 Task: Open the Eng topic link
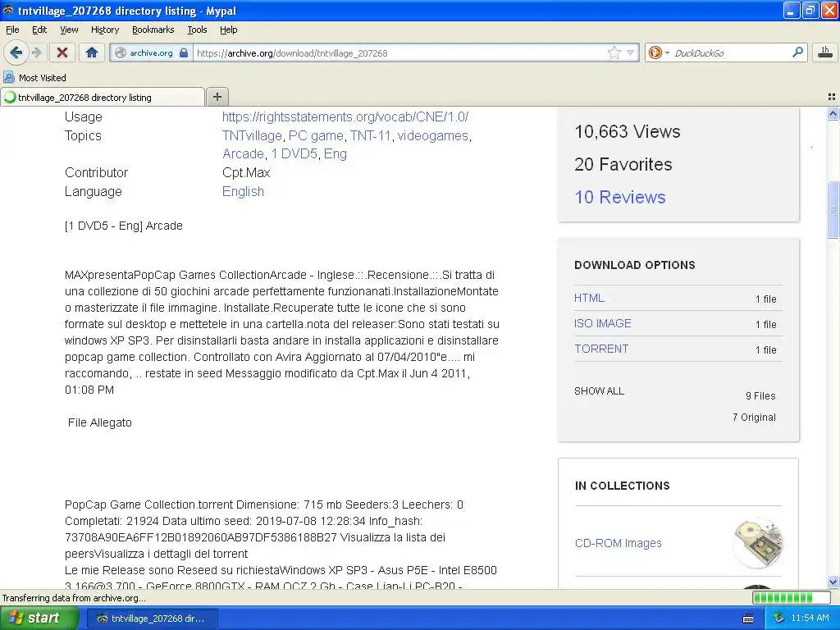(336, 153)
